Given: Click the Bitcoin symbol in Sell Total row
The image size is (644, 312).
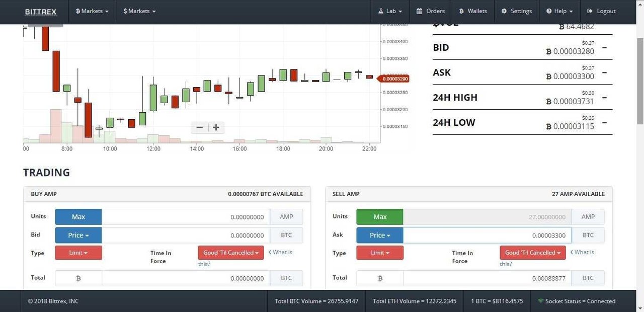Looking at the screenshot, I should 380,278.
